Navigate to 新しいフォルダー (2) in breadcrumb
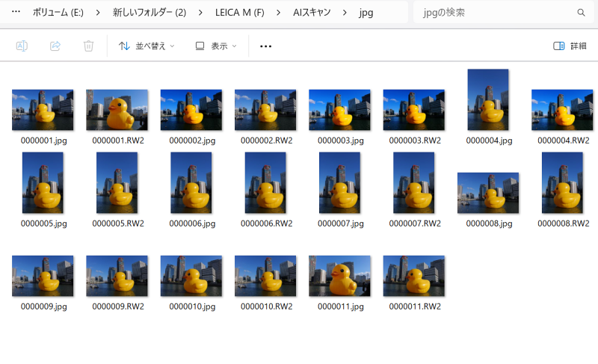This screenshot has width=598, height=364. (149, 13)
